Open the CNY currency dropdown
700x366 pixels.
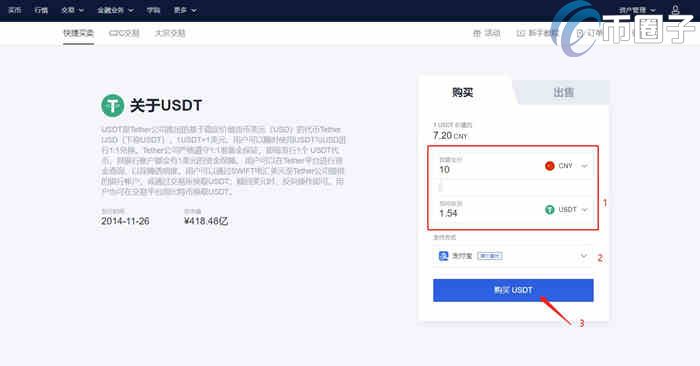point(566,166)
